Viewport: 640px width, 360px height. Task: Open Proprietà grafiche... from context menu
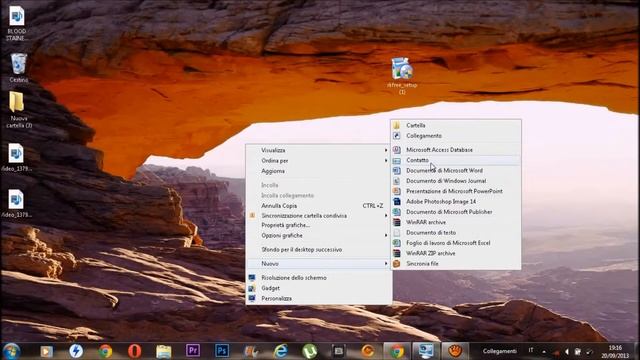click(318, 225)
